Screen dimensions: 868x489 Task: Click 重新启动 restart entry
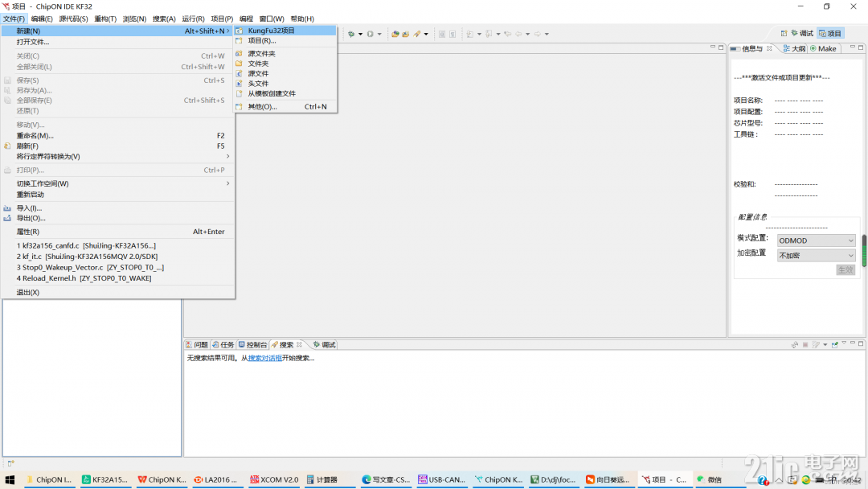[x=118, y=195]
